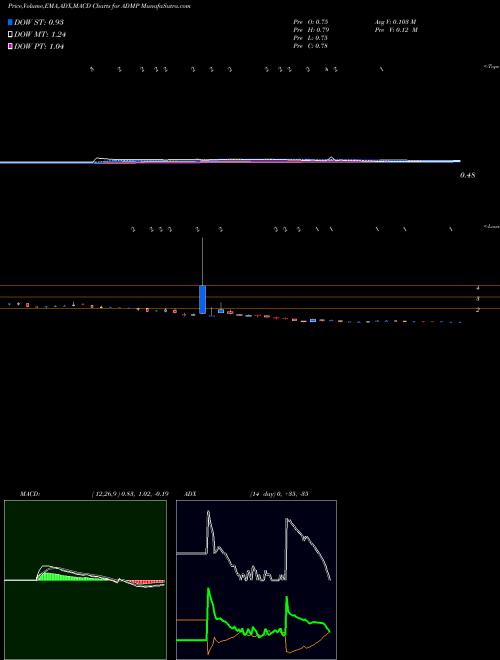Select the 'DOW PT: 1.04' legend text
Image resolution: width=500 pixels, height=660 pixels.
(x=39, y=47)
